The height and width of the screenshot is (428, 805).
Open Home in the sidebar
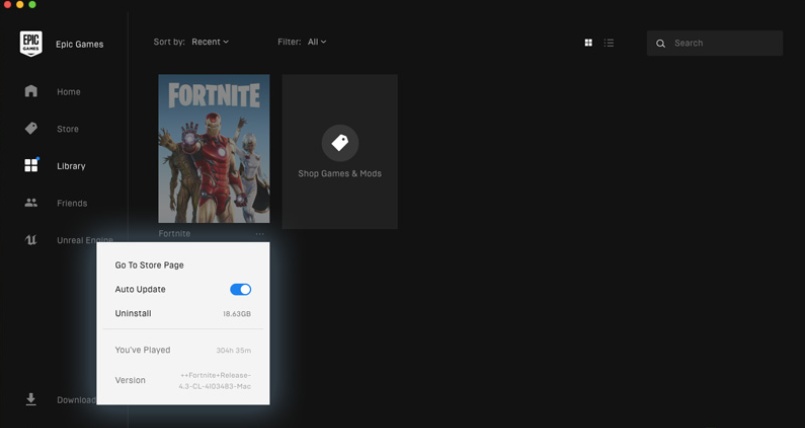tap(69, 92)
